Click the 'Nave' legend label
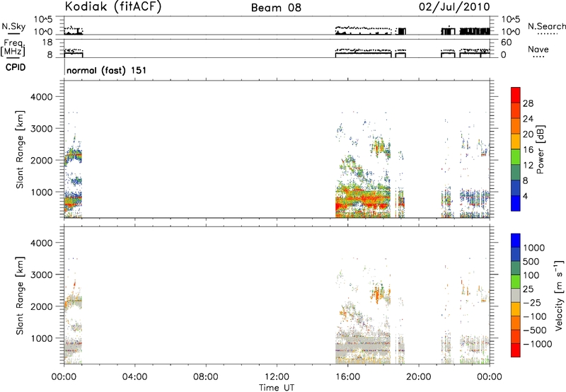Viewport: 566px width, 392px height. tap(538, 49)
